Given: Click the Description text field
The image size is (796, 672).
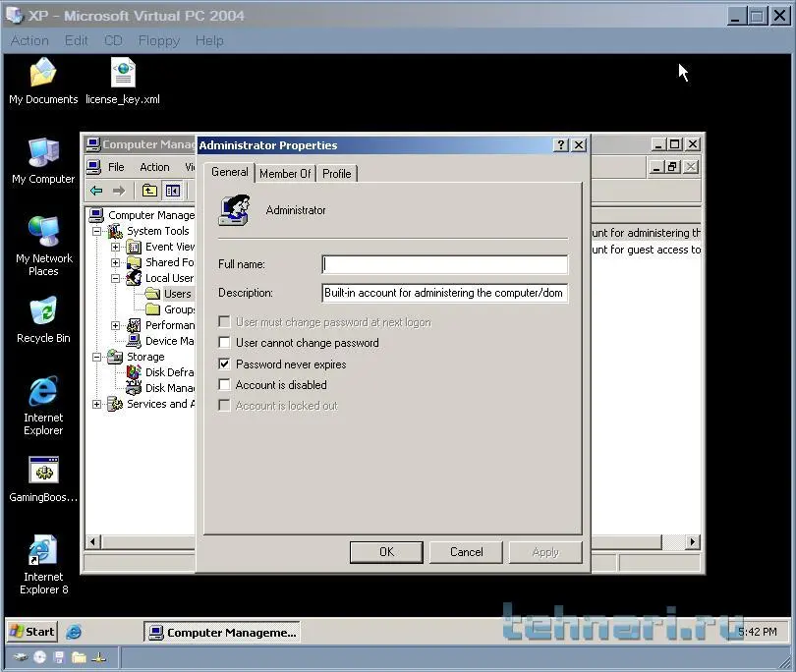Looking at the screenshot, I should (x=445, y=293).
